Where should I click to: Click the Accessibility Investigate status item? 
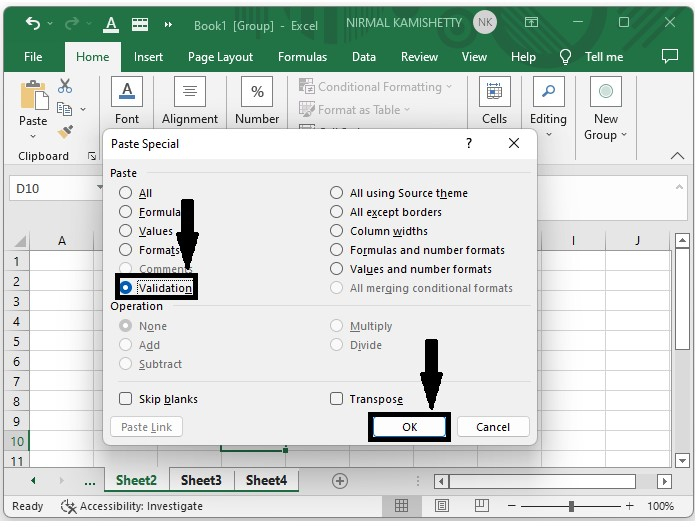click(132, 506)
